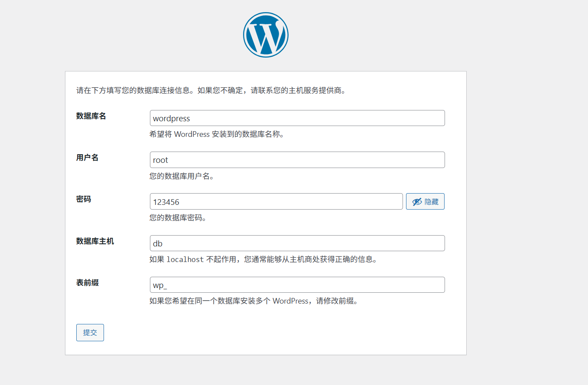588x385 pixels.
Task: Click the 数据库名 field containing wordpress
Action: click(x=297, y=118)
